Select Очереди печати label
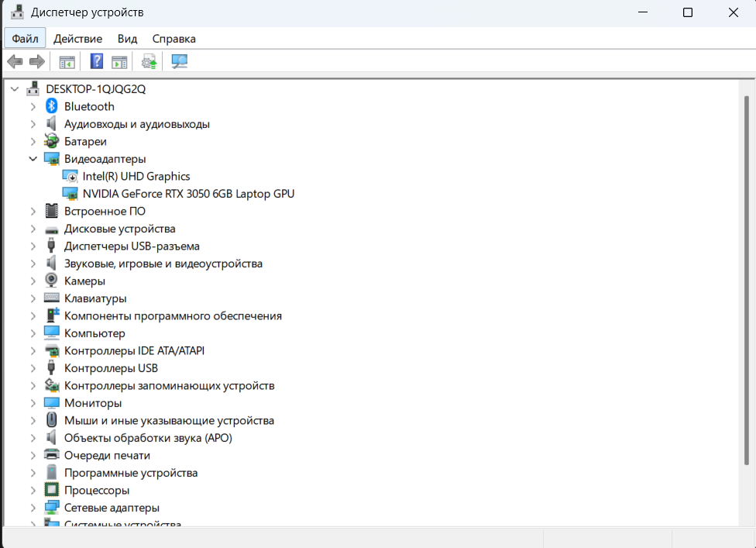 [x=107, y=456]
